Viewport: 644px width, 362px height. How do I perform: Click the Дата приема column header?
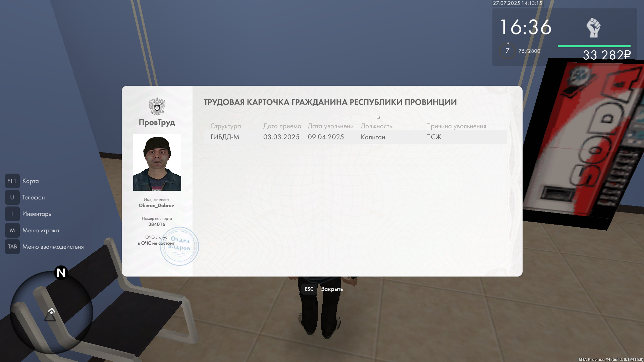(282, 126)
